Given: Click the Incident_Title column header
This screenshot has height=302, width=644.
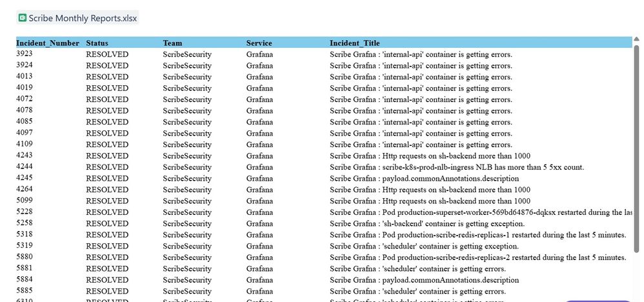Looking at the screenshot, I should tap(355, 43).
